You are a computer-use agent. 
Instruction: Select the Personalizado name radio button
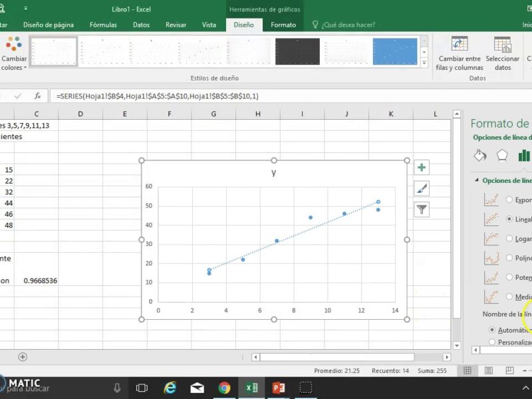tap(492, 342)
